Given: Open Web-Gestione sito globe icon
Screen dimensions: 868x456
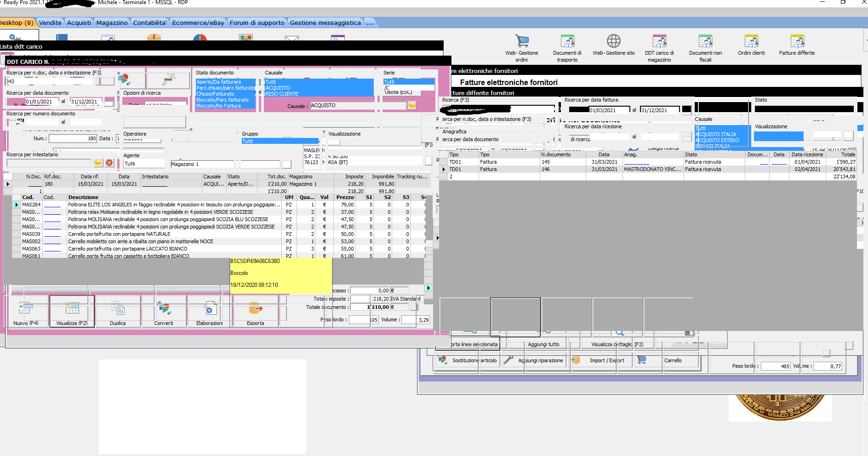Looking at the screenshot, I should (613, 41).
